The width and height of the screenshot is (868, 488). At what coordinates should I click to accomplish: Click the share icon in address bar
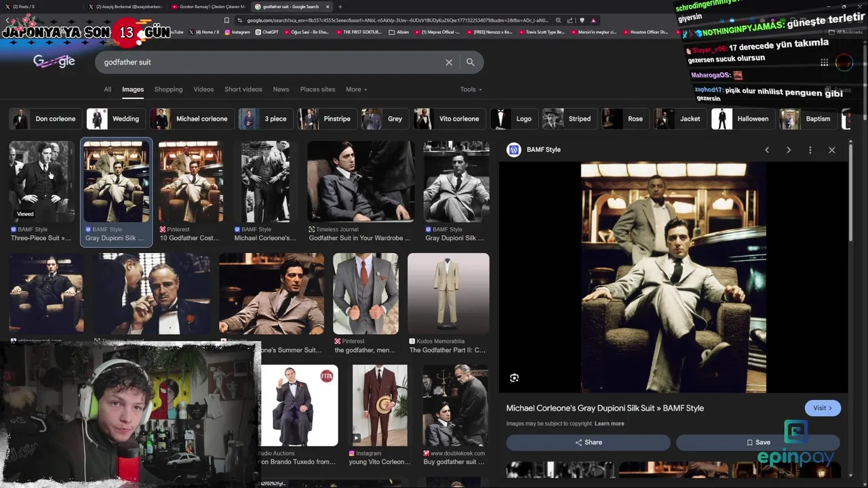point(570,20)
